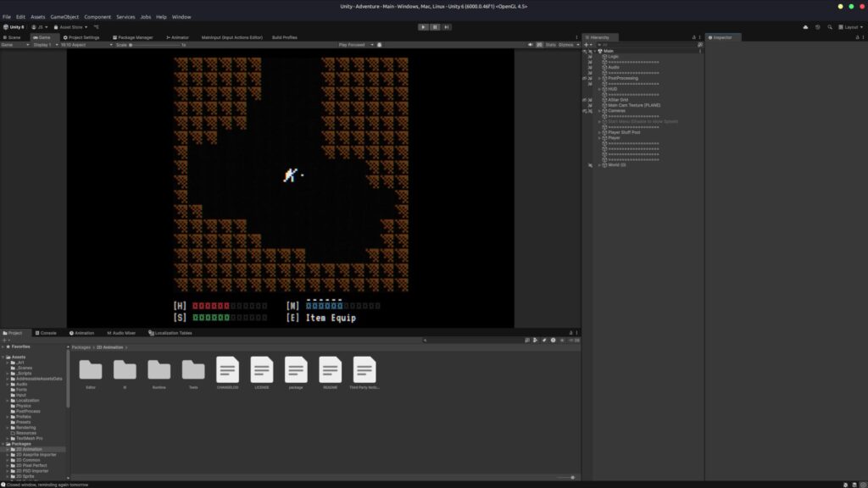Collapse the Main scene in Hierarchy
868x488 pixels.
(595, 51)
